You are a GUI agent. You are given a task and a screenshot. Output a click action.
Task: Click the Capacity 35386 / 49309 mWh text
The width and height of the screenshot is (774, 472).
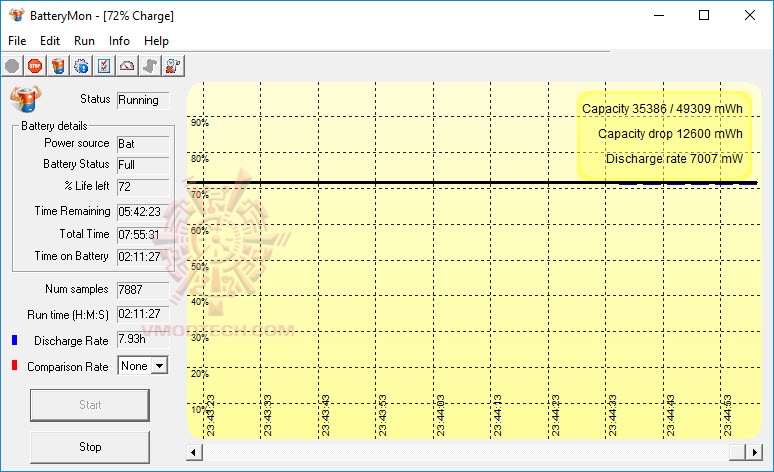coord(662,109)
